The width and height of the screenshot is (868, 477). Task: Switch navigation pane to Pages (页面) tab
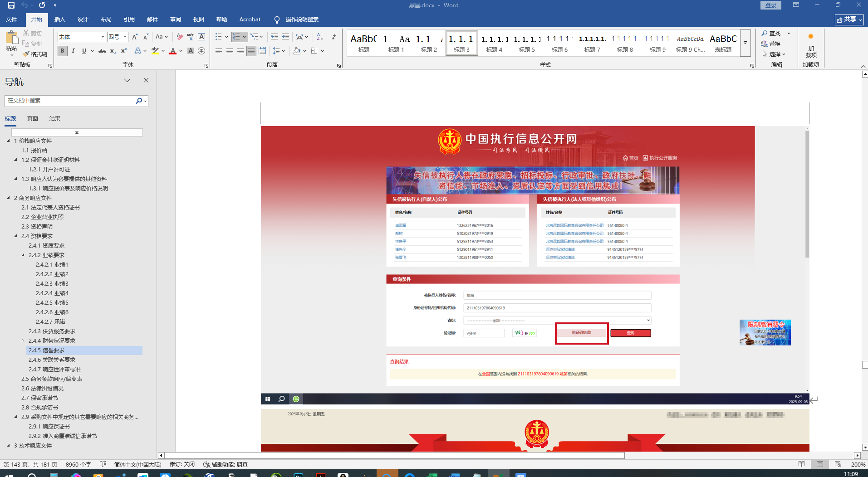(x=33, y=119)
